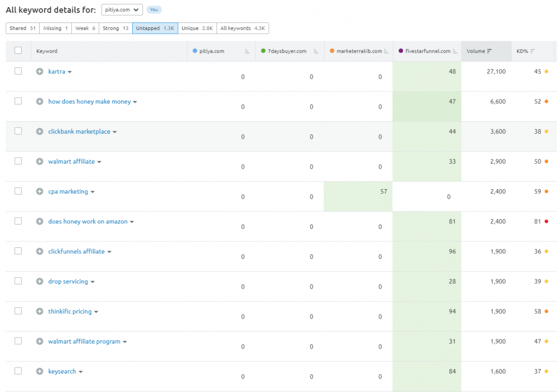The image size is (557, 392).
Task: Follow the walmart affiliate keyword link
Action: point(71,161)
